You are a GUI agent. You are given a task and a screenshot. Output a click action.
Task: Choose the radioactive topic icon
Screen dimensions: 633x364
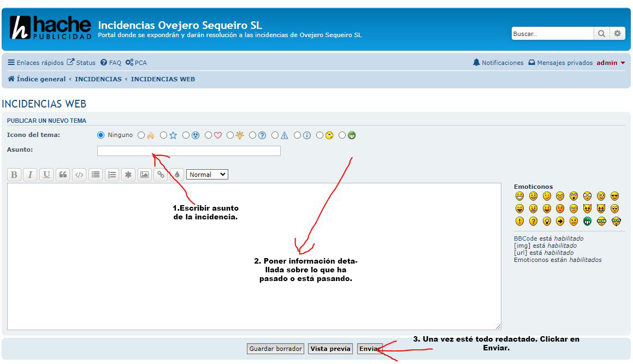click(x=186, y=135)
